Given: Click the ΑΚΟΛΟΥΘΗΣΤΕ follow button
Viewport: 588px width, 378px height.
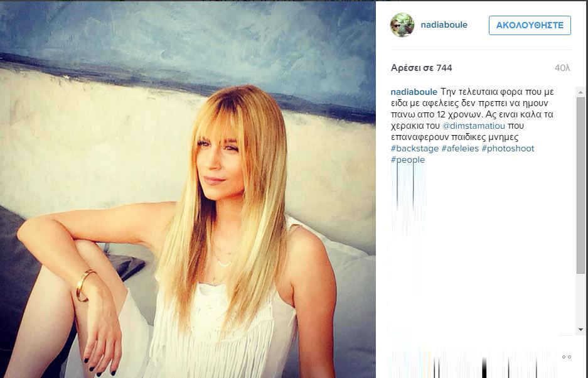Looking at the screenshot, I should coord(530,25).
